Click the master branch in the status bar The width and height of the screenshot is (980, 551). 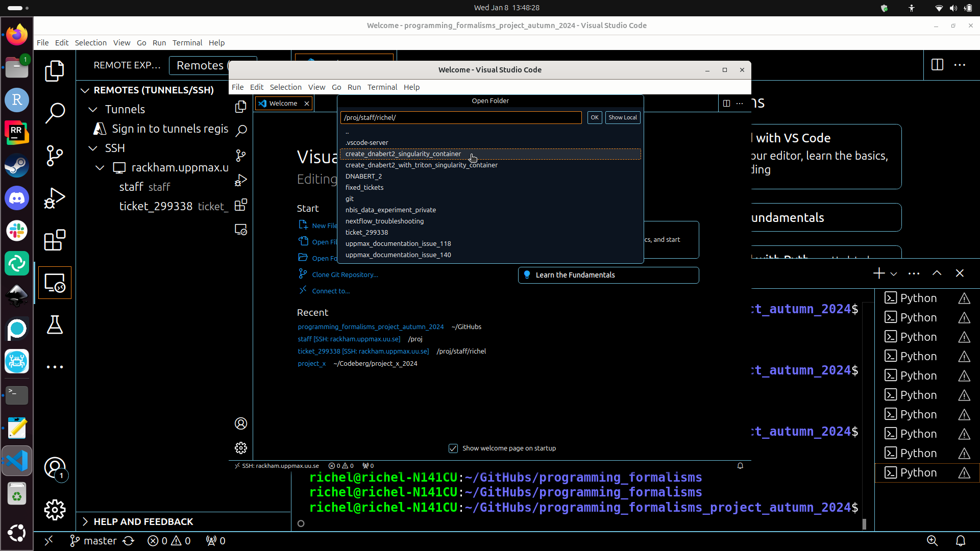(x=93, y=541)
